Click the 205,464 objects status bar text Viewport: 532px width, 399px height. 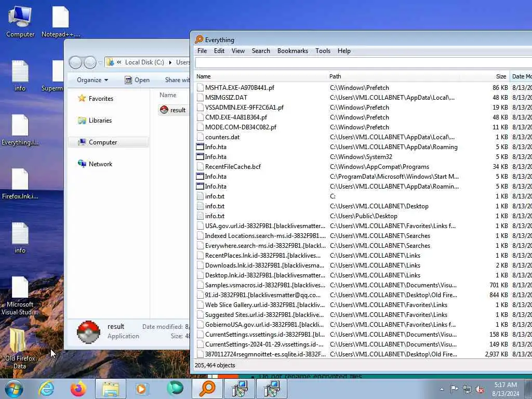click(x=215, y=365)
